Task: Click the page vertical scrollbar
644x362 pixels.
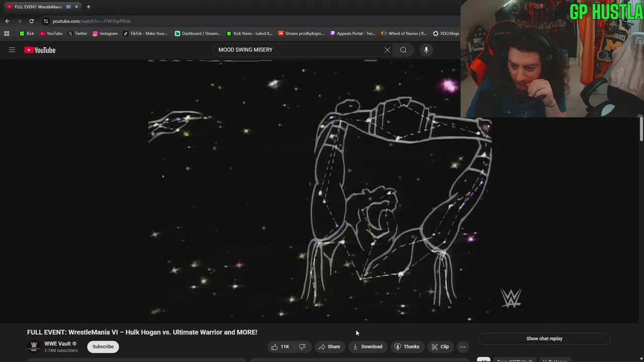Action: point(641,129)
